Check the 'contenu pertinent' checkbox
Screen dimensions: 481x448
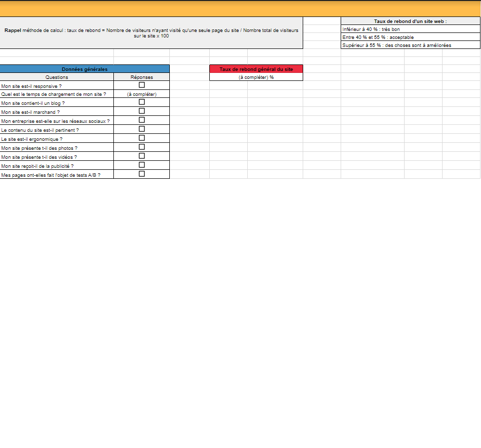point(142,129)
